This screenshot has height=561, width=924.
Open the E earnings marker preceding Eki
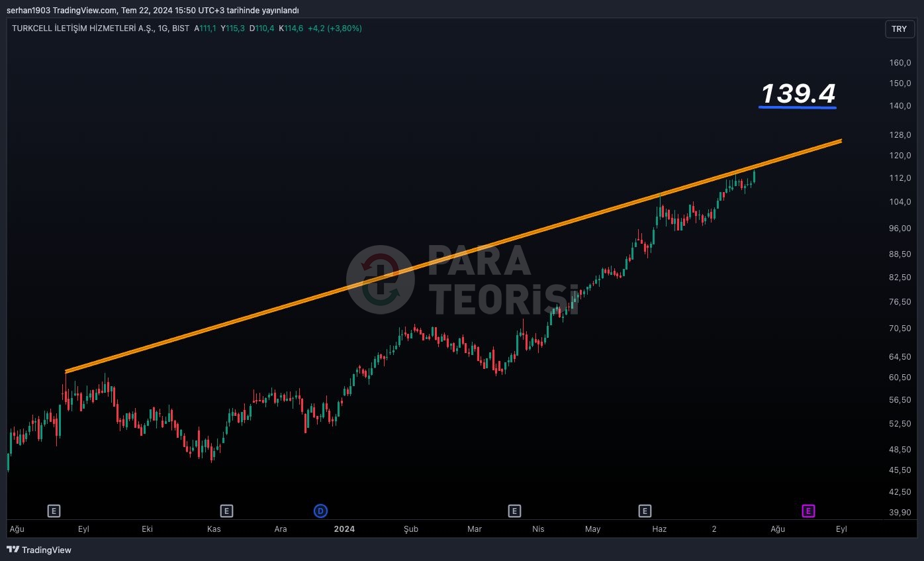tap(54, 511)
